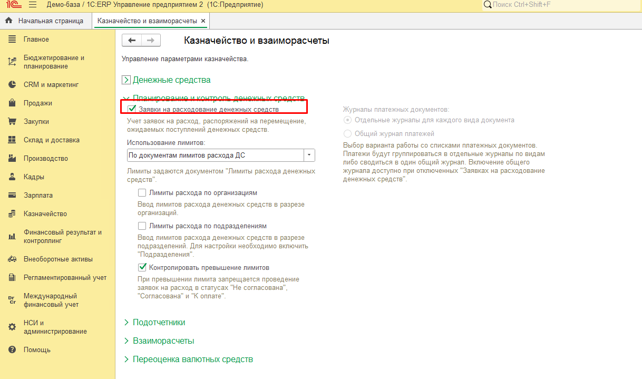Image resolution: width=642 pixels, height=379 pixels.
Task: Click the Зарплата card icon
Action: (12, 195)
